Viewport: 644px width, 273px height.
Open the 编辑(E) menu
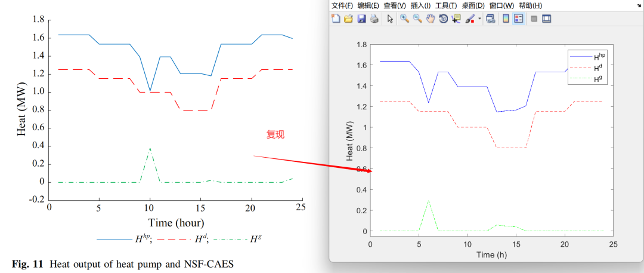(x=368, y=5)
